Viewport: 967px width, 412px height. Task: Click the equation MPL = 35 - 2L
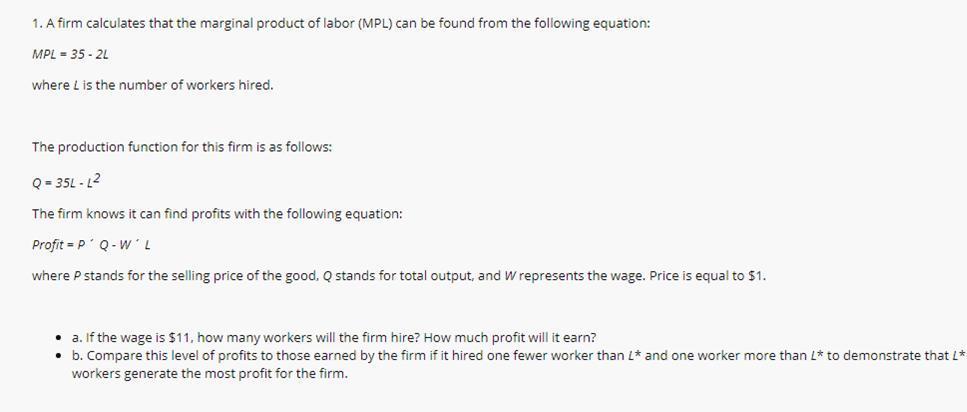pyautogui.click(x=71, y=54)
